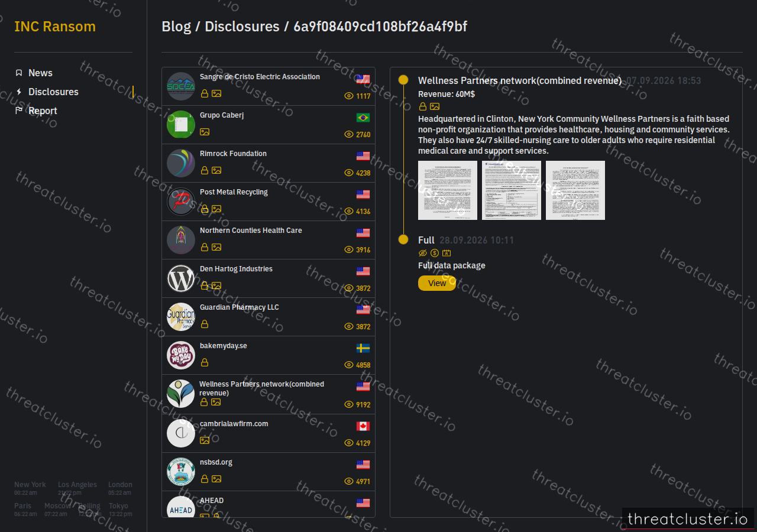Click the INC Ransom site title
Image resolution: width=757 pixels, height=532 pixels.
(x=55, y=27)
